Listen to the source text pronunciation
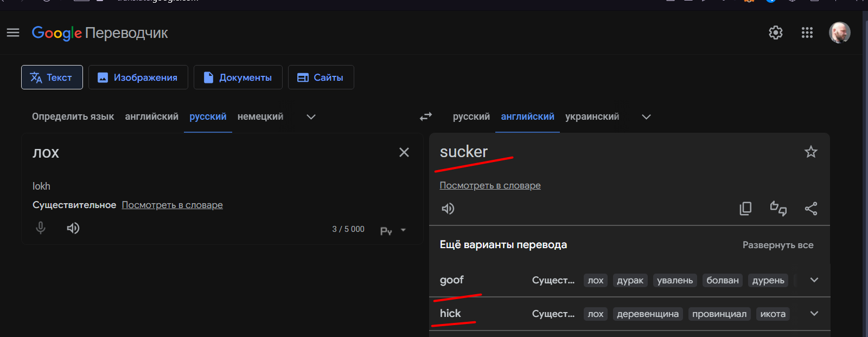Image resolution: width=868 pixels, height=337 pixels. pos(73,228)
